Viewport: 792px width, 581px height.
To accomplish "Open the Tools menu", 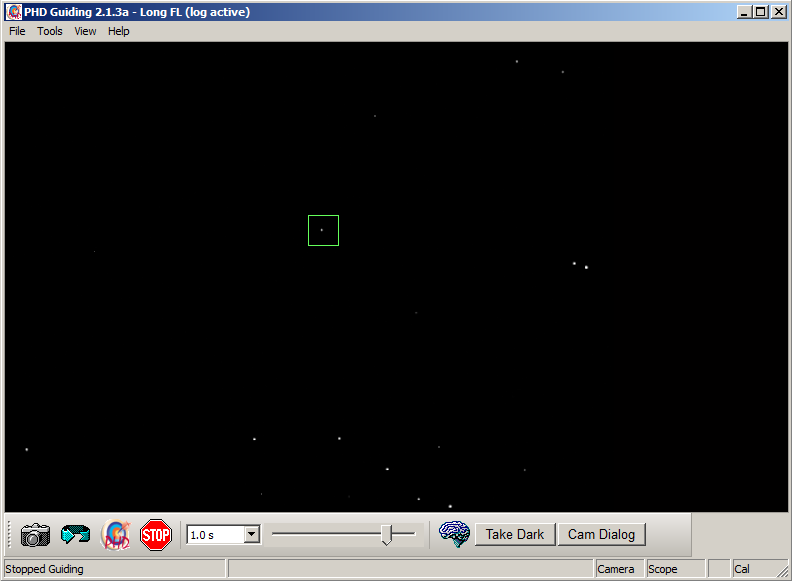I will pos(50,31).
